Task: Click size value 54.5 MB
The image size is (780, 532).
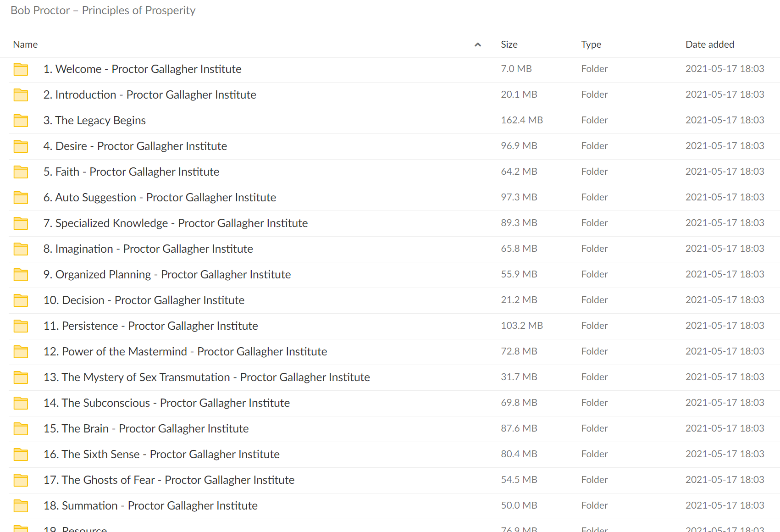Action: [519, 480]
